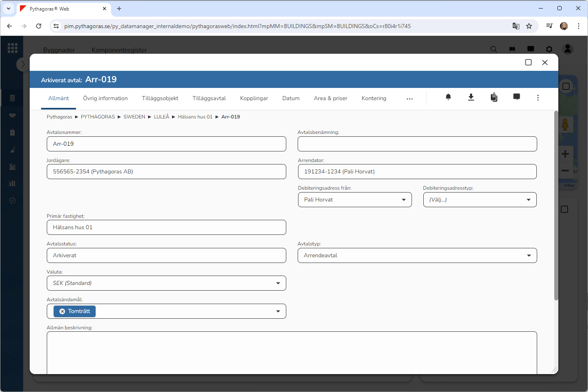
Task: Click Hälsans hus 01 breadcrumb link
Action: click(195, 117)
